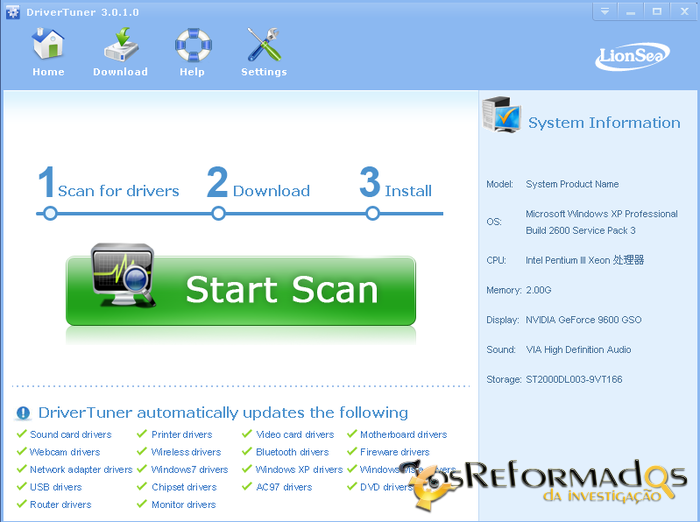Click the step 3 Install marker circle
700x522 pixels.
coord(372,213)
